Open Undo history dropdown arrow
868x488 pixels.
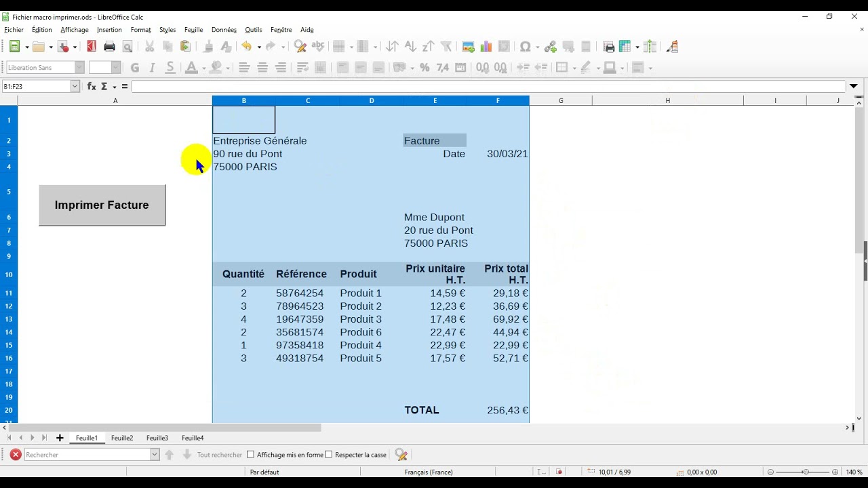coord(259,47)
